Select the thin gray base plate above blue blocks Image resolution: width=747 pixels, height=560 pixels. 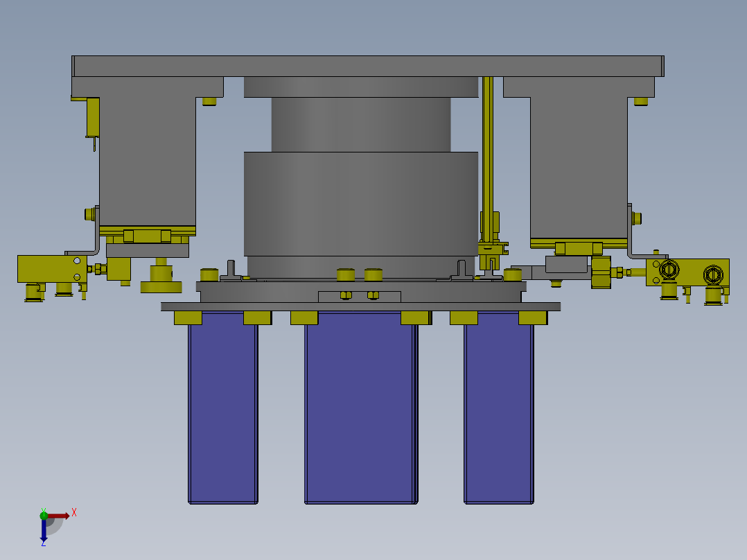tap(360, 306)
